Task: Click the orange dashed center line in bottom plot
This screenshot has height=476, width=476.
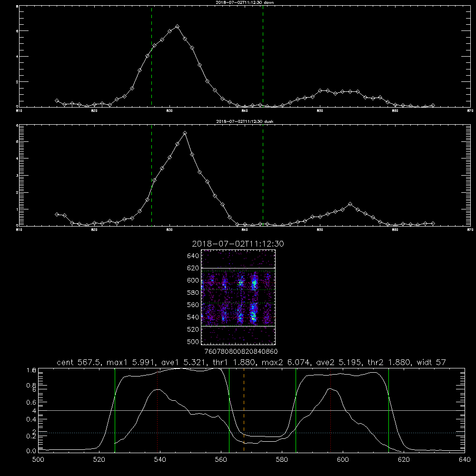Action: [244, 410]
